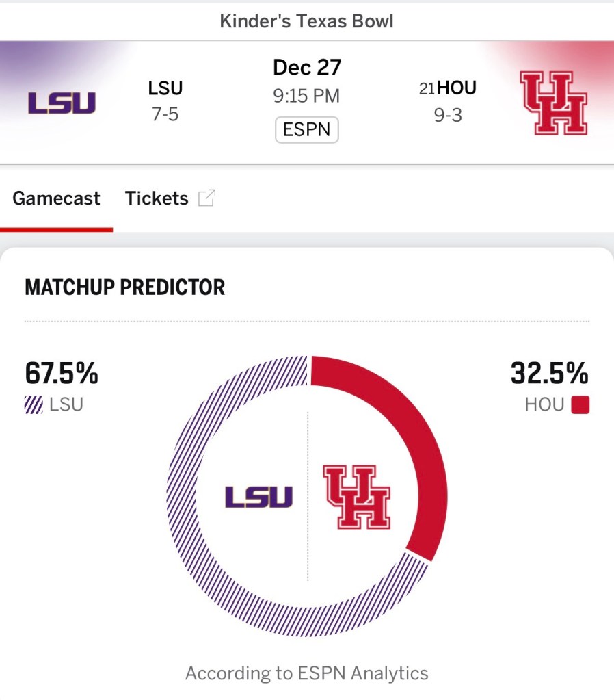The height and width of the screenshot is (700, 614).
Task: Switch to the Gamecast tab
Action: (x=56, y=198)
